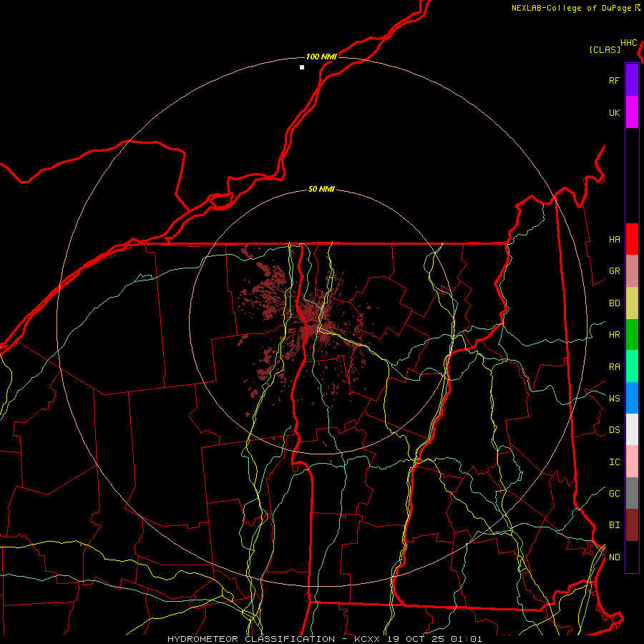Select the GR pink-brown legend swatch
The image size is (644, 644).
[x=632, y=271]
